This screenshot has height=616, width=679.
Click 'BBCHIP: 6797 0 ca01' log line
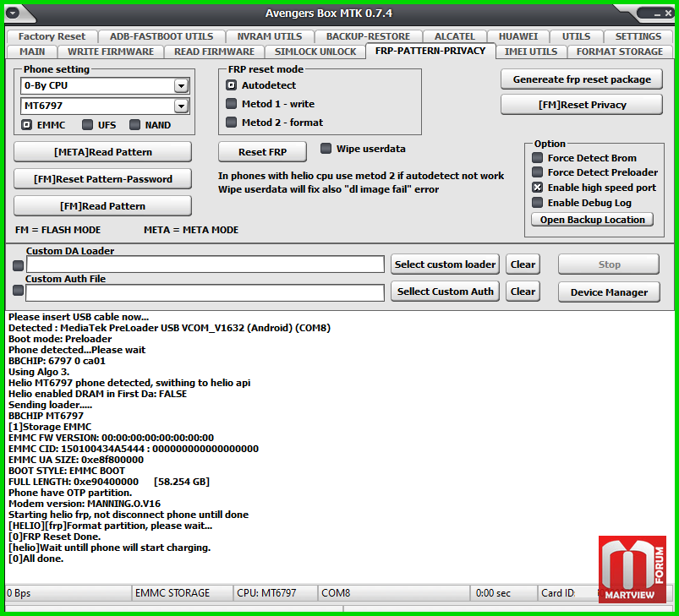click(x=57, y=361)
